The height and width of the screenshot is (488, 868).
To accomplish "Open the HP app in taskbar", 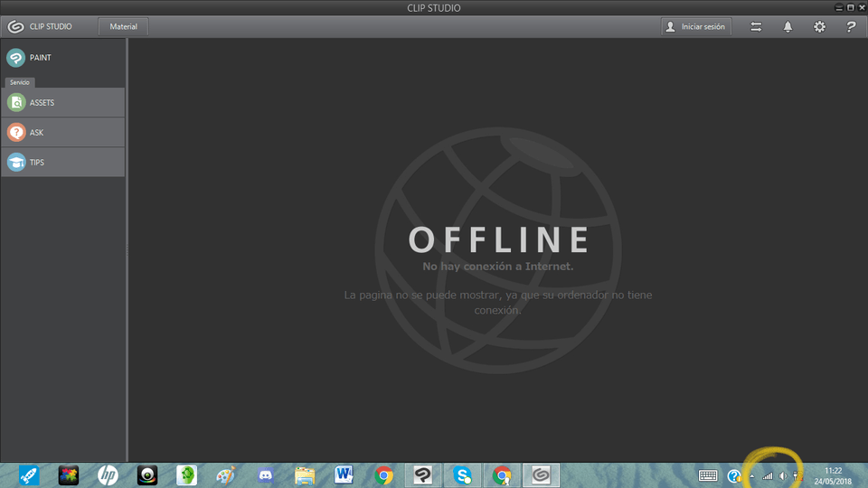I will [108, 475].
